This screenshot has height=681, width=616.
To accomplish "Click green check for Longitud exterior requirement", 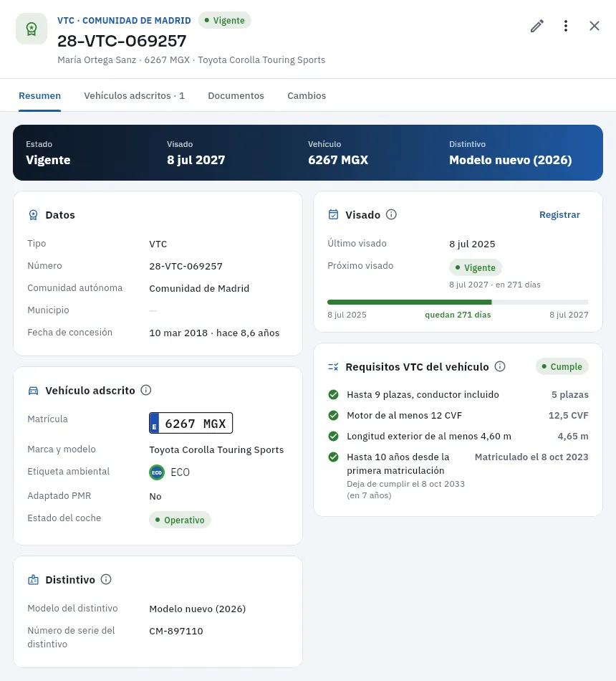I will pos(333,436).
